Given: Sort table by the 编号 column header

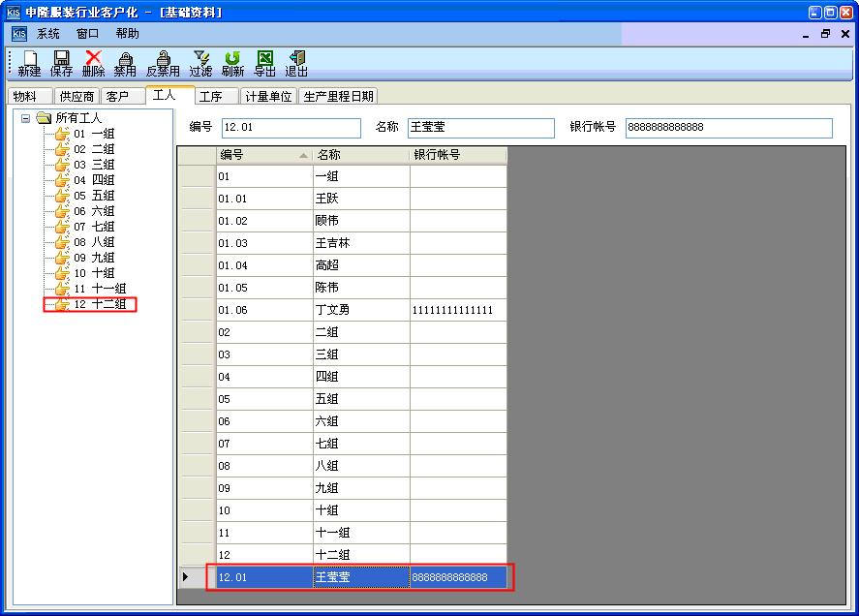Looking at the screenshot, I should (x=263, y=155).
